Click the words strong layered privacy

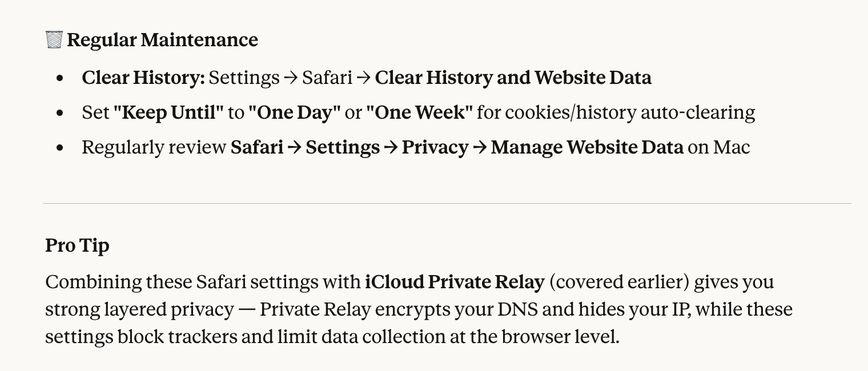[x=139, y=309]
